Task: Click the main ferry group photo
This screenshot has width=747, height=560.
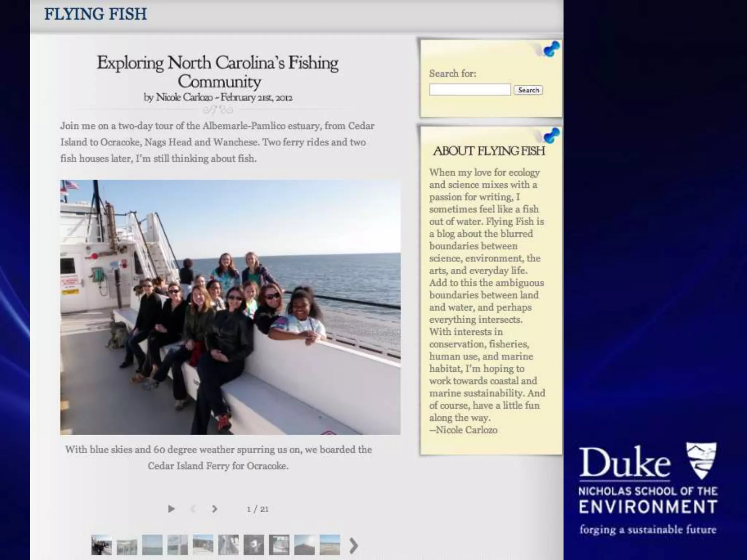Action: 231,307
